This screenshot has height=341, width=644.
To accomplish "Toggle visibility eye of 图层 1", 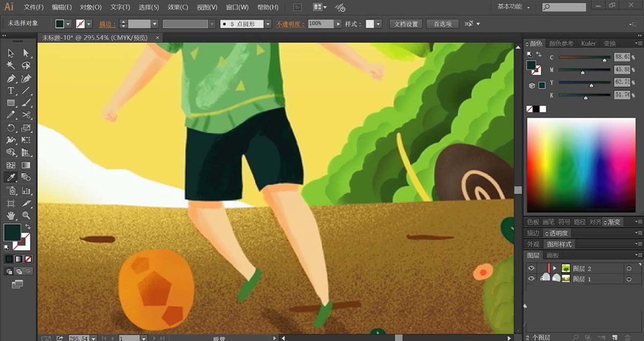I will 531,279.
